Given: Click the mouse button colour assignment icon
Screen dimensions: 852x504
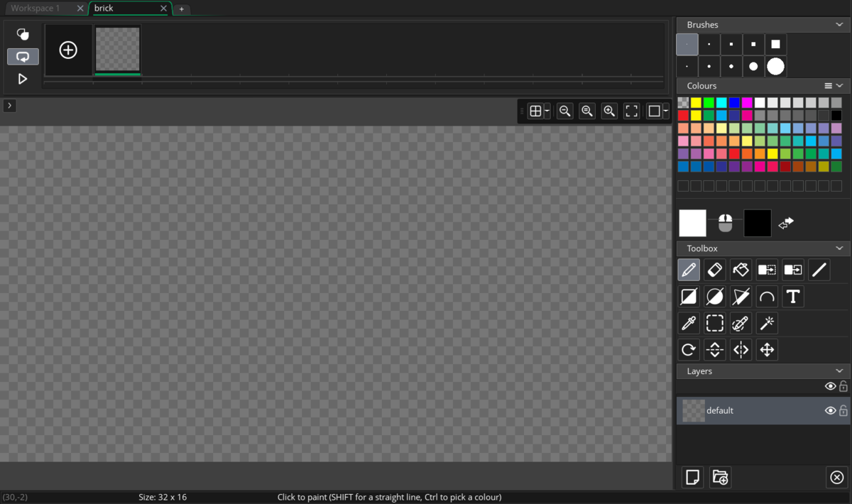Looking at the screenshot, I should (x=725, y=223).
